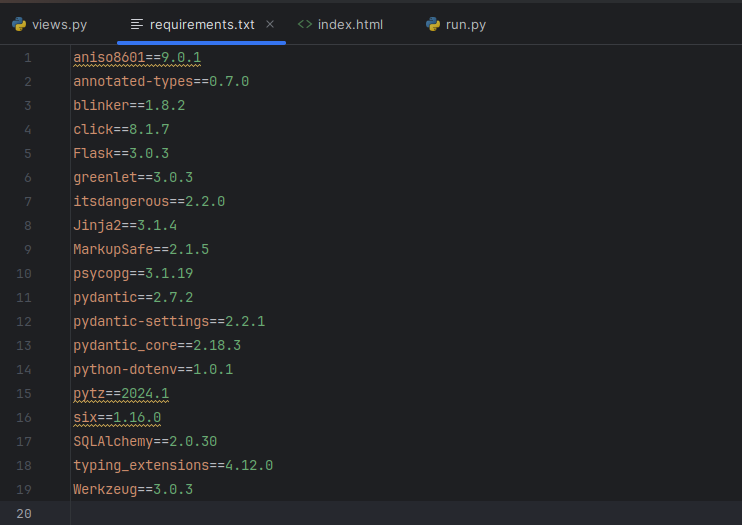742x525 pixels.
Task: Click the pydantic==2.7.2 line
Action: click(x=133, y=297)
